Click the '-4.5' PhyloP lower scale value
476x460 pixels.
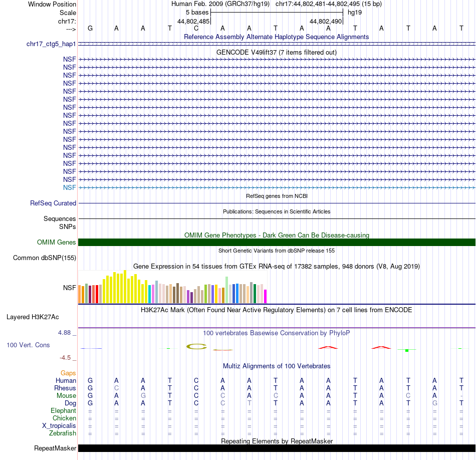pyautogui.click(x=65, y=358)
